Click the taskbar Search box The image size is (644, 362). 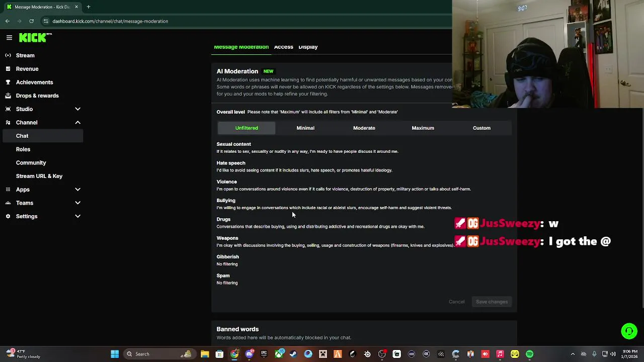click(159, 354)
